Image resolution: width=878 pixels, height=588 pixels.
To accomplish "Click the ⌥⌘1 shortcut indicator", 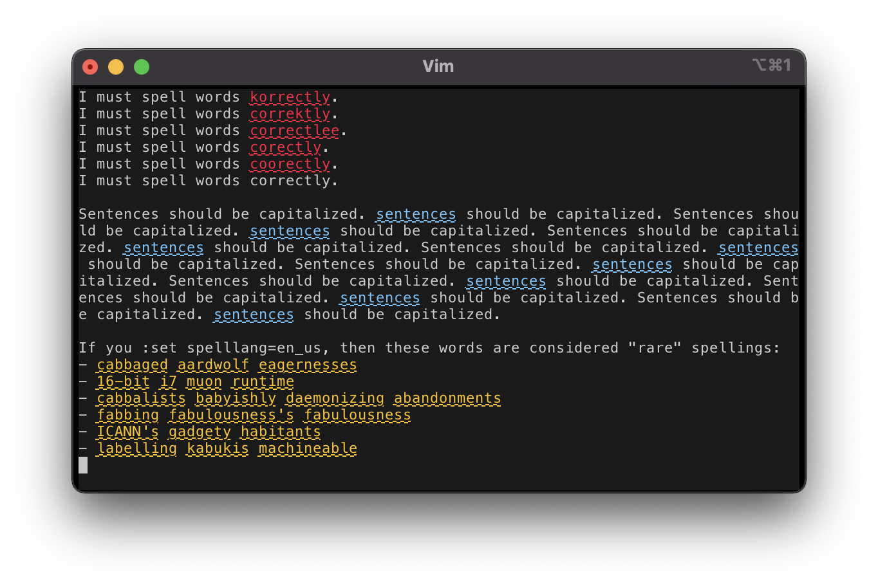I will point(773,66).
